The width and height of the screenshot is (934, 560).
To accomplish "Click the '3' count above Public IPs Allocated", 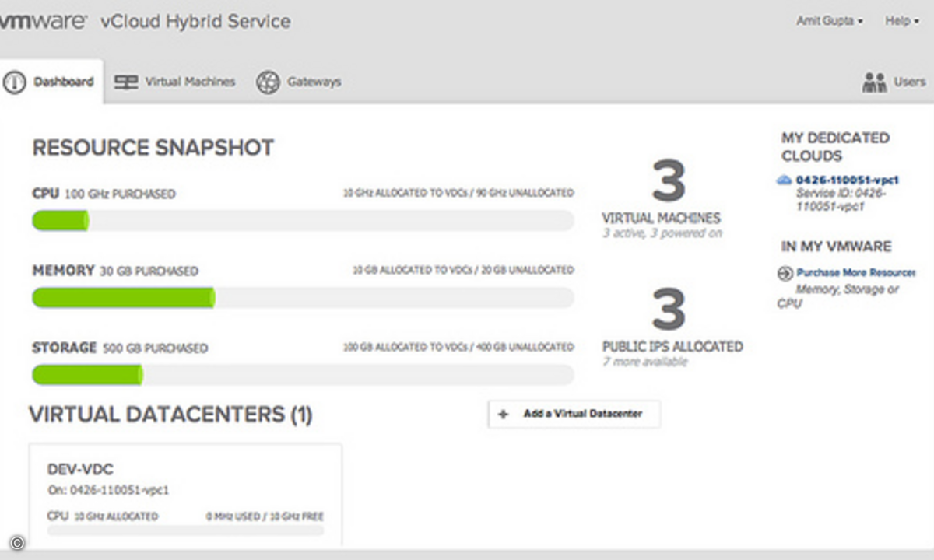I will pyautogui.click(x=669, y=309).
